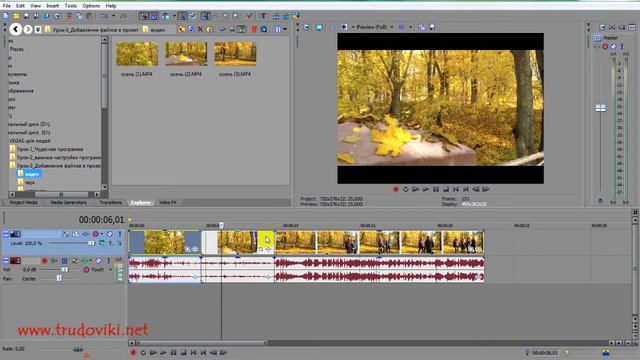640x360 pixels.
Task: Toggle Enable Snapping in main toolbar
Action: point(143,16)
